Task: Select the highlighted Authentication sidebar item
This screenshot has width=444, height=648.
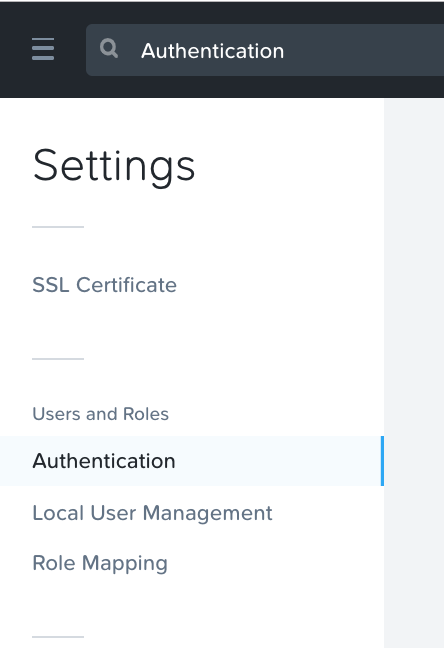Action: pyautogui.click(x=192, y=461)
